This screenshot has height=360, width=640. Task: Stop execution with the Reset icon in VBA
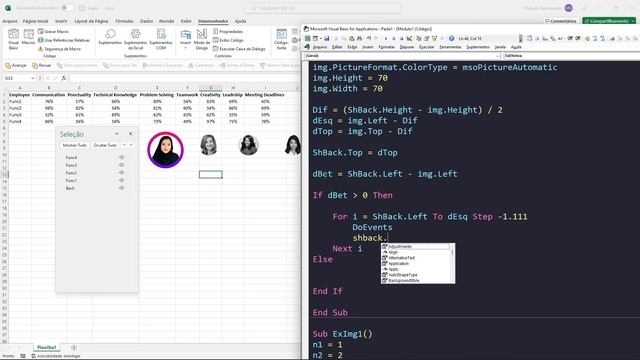(x=402, y=38)
